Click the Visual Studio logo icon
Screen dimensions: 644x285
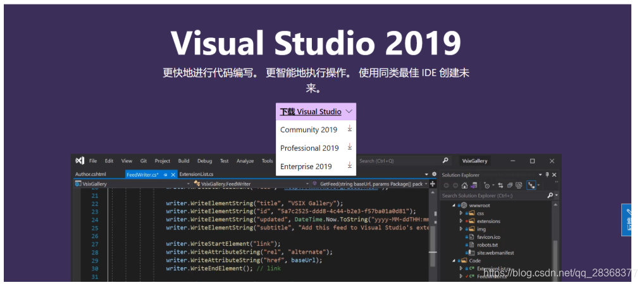coord(80,160)
